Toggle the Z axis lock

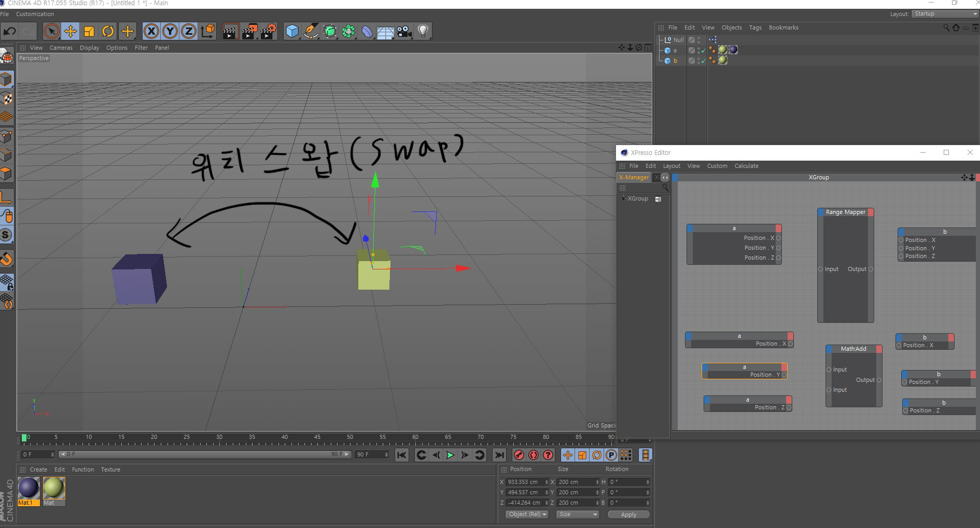click(x=189, y=32)
